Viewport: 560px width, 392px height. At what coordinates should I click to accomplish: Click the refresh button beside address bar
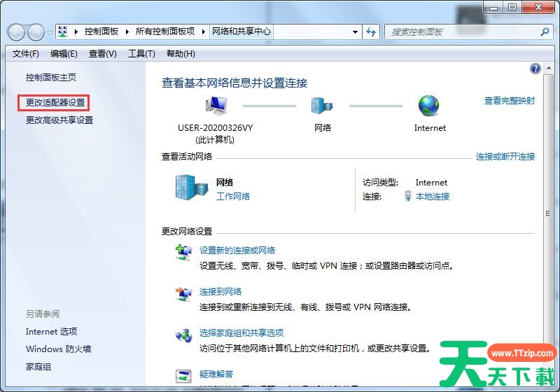[x=371, y=32]
